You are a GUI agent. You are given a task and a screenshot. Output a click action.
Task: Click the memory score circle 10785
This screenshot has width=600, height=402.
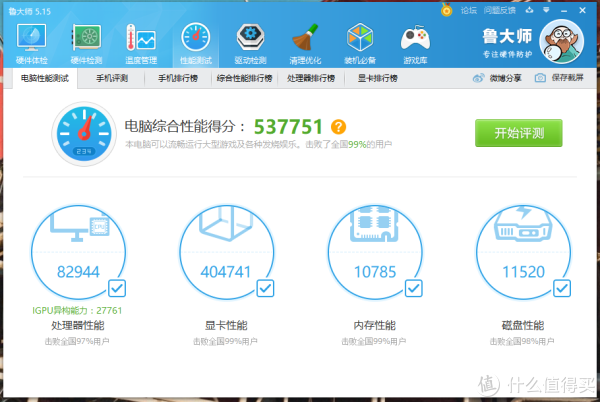click(x=375, y=252)
